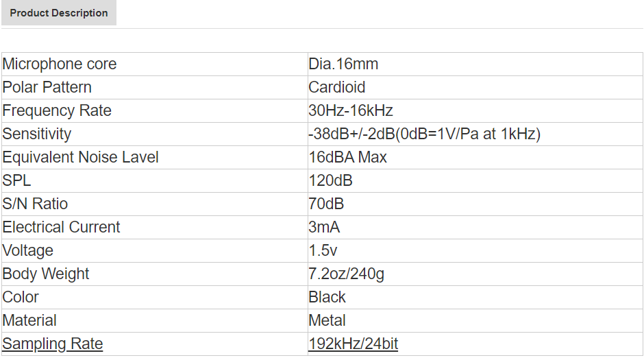Click the 7.2oz/240g body weight value

[346, 274]
